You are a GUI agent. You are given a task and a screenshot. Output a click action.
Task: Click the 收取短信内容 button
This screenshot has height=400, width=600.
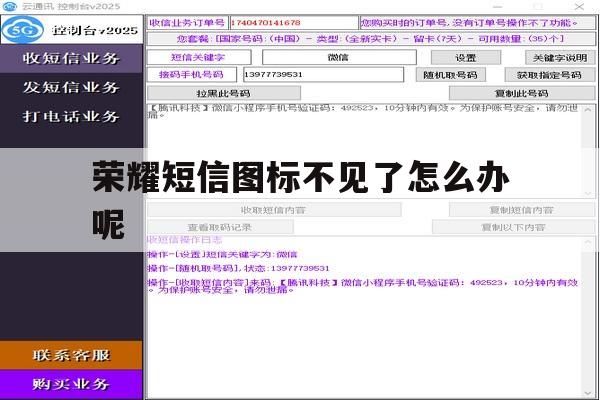(x=274, y=210)
